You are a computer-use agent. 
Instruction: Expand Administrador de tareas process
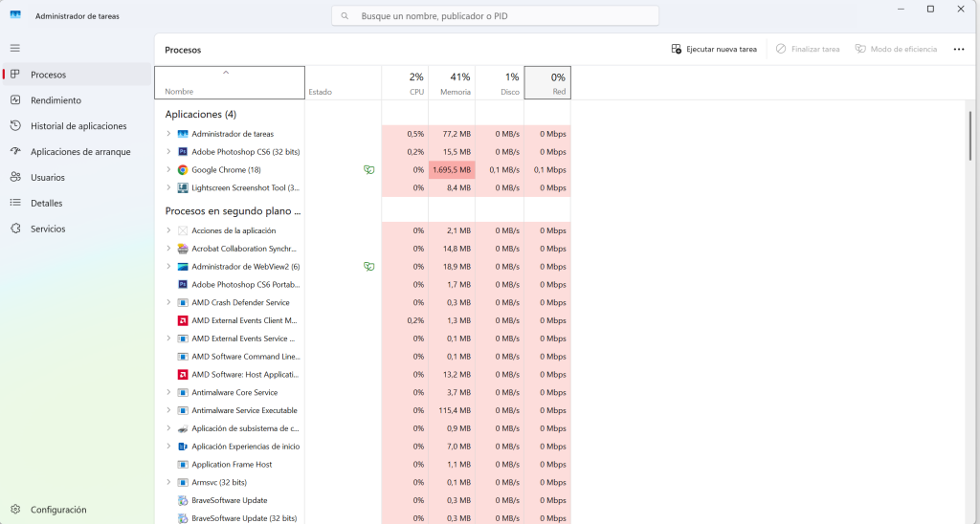tap(168, 134)
